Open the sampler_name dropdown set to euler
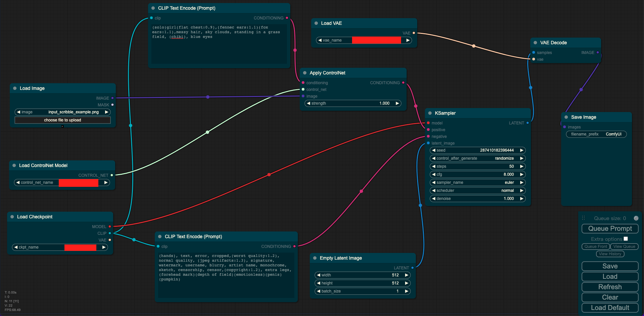This screenshot has width=644, height=316. (478, 182)
